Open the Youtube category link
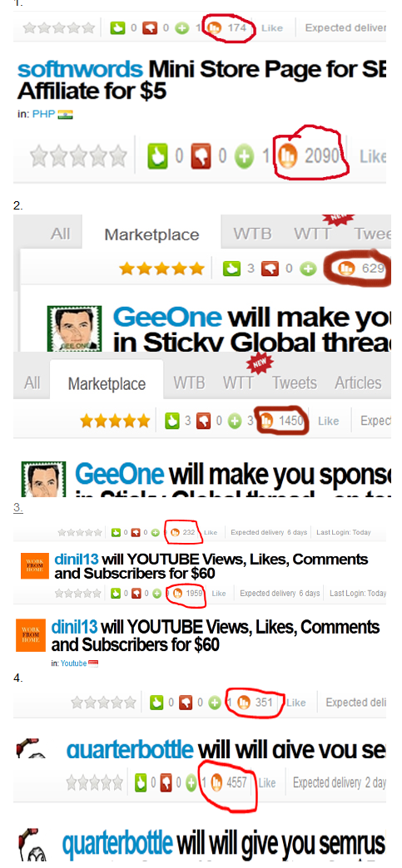Viewport: 402px width, 868px height. coord(73,663)
